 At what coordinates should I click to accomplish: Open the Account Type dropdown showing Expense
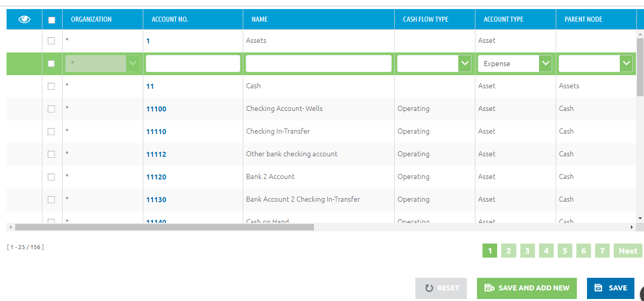coord(545,64)
